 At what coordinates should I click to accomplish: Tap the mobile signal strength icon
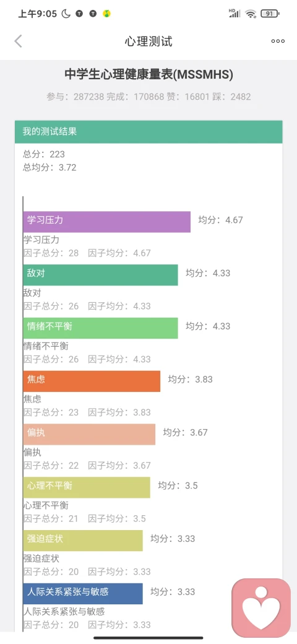click(235, 14)
